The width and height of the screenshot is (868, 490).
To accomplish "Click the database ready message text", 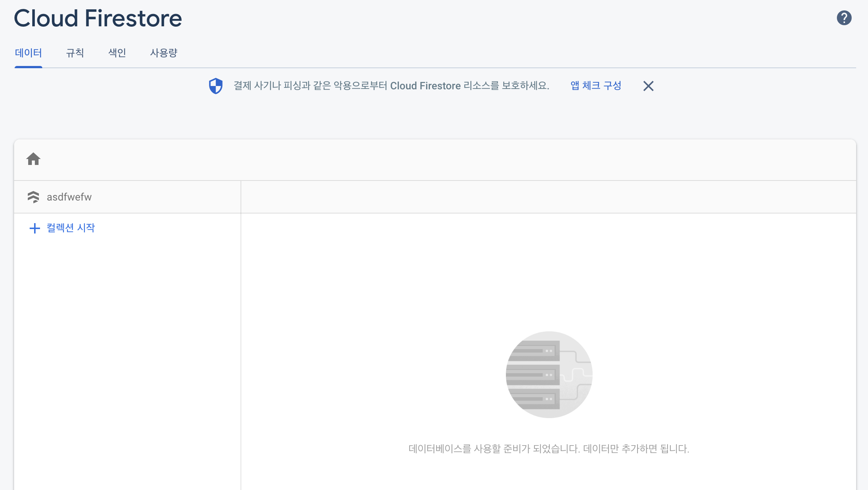I will pyautogui.click(x=549, y=448).
